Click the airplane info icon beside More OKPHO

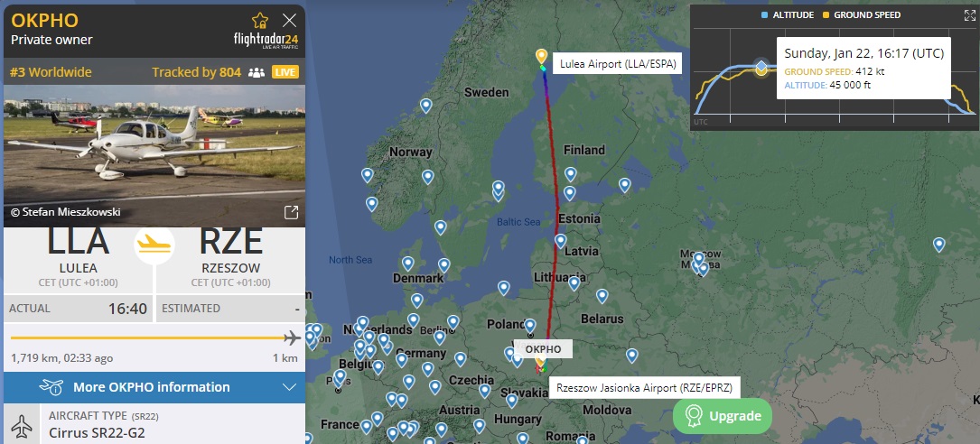pyautogui.click(x=51, y=387)
